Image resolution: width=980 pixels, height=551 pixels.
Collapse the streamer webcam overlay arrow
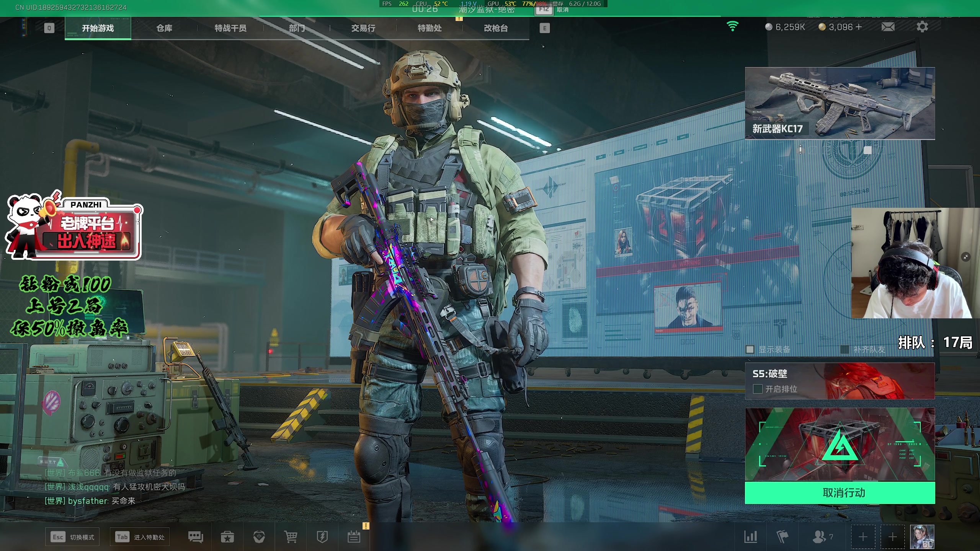pyautogui.click(x=965, y=257)
